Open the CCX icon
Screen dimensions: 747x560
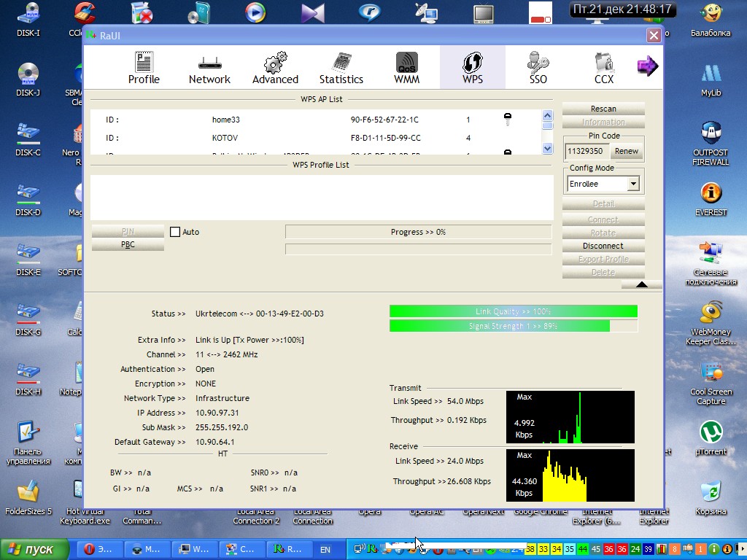[603, 68]
